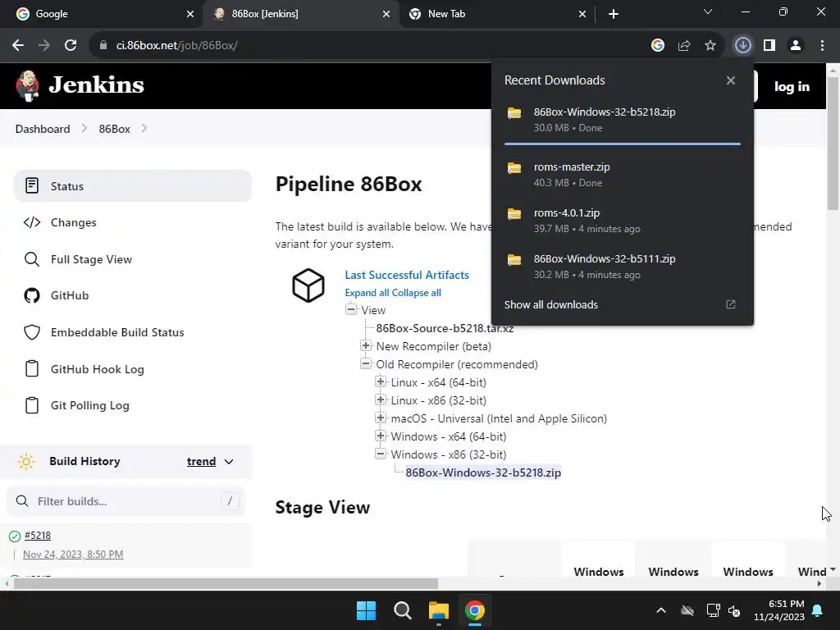Download 86Box-Source-b5218.tar.xz artifact
Screen dimensions: 840x630
point(445,328)
